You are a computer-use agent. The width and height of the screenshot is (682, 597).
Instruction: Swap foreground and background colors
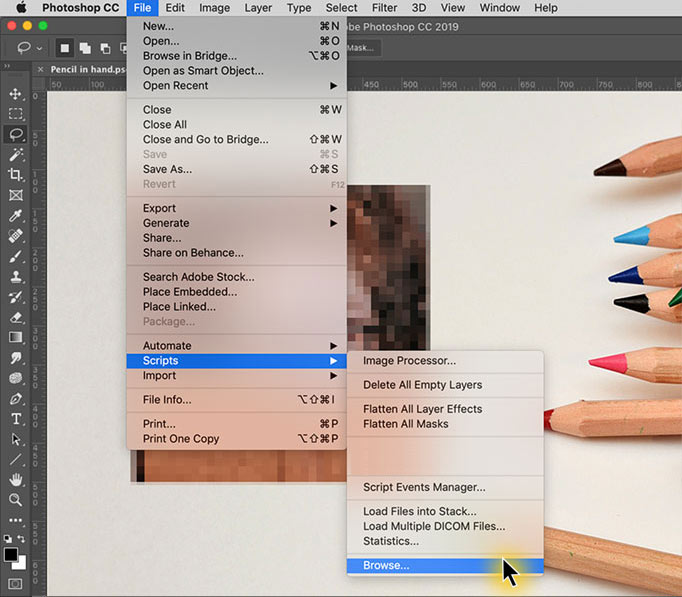point(21,539)
